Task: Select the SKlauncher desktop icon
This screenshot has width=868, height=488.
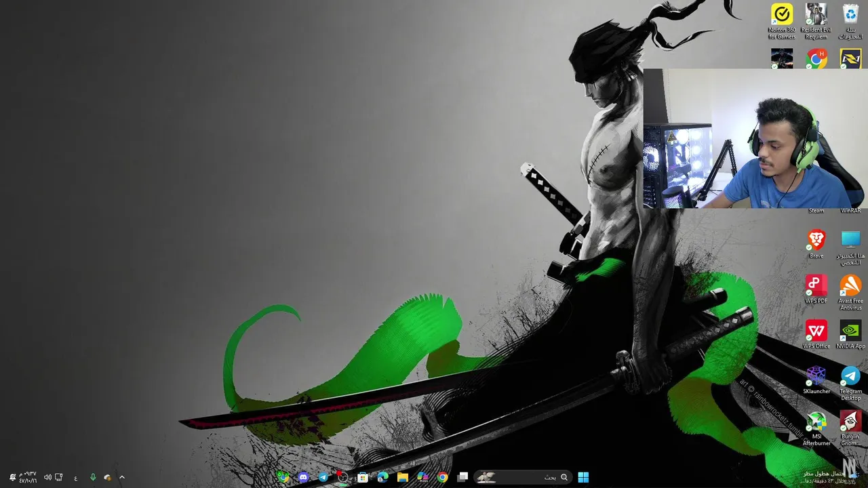Action: point(816,380)
